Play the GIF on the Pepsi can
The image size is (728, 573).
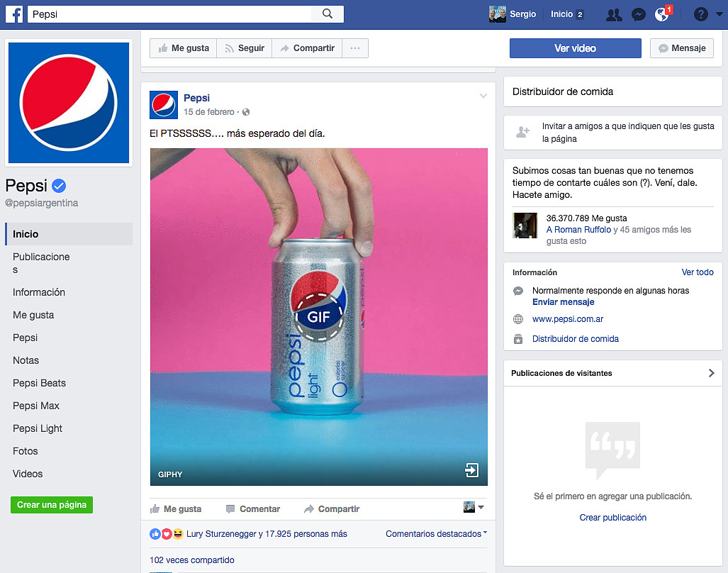pos(318,317)
